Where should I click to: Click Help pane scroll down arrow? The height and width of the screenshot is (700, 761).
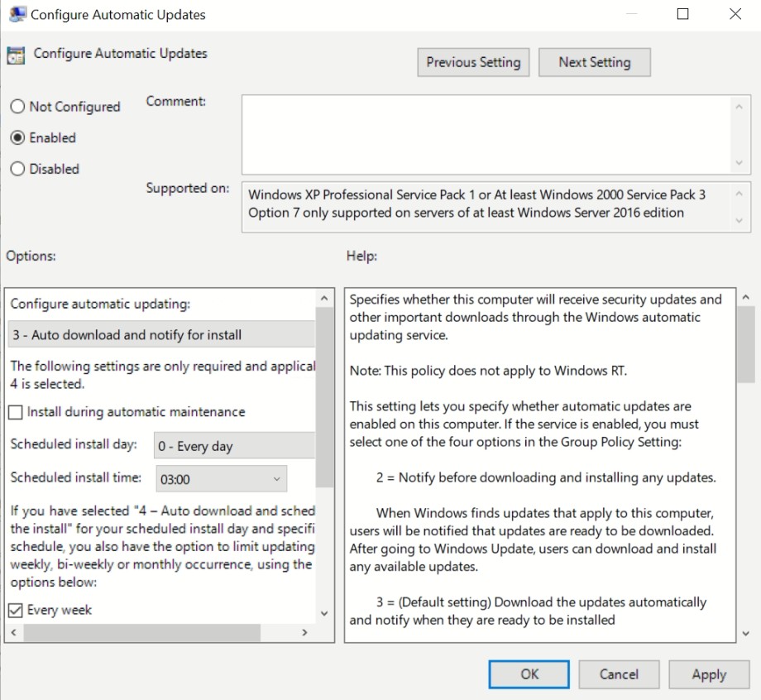tap(745, 634)
